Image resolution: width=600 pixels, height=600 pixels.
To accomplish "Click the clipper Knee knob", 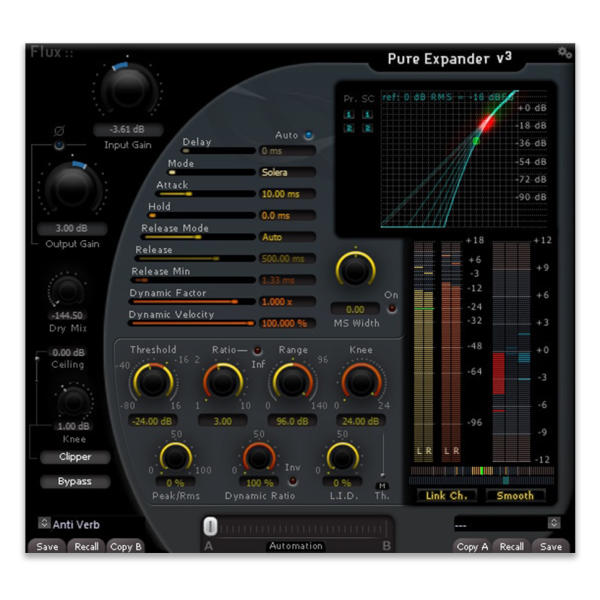I will 73,403.
